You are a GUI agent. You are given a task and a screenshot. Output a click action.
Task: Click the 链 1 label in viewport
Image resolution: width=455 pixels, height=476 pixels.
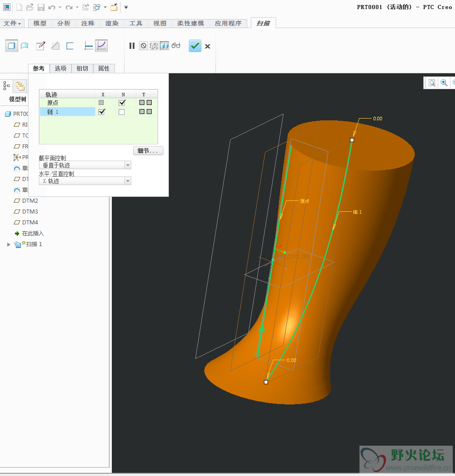[357, 212]
